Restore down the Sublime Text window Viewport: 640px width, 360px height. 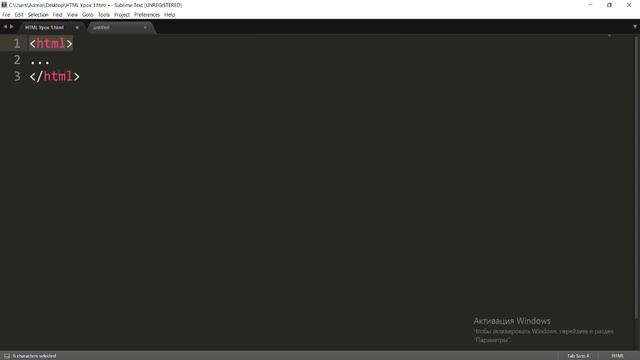(x=609, y=5)
